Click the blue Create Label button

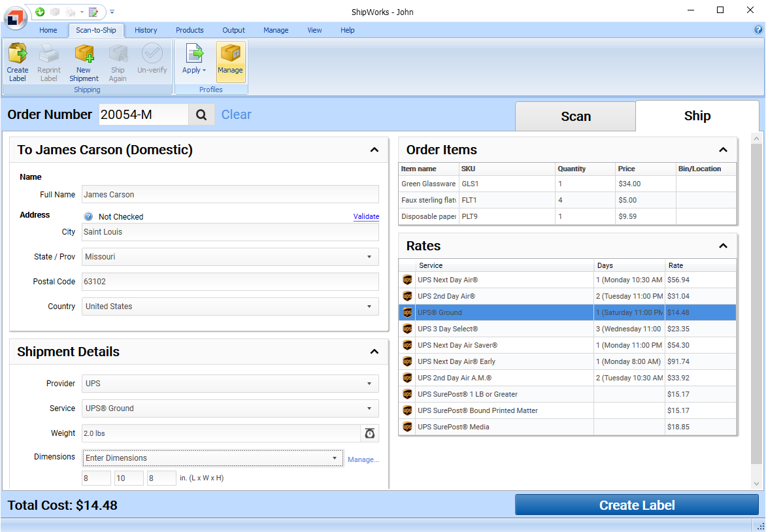pyautogui.click(x=637, y=505)
